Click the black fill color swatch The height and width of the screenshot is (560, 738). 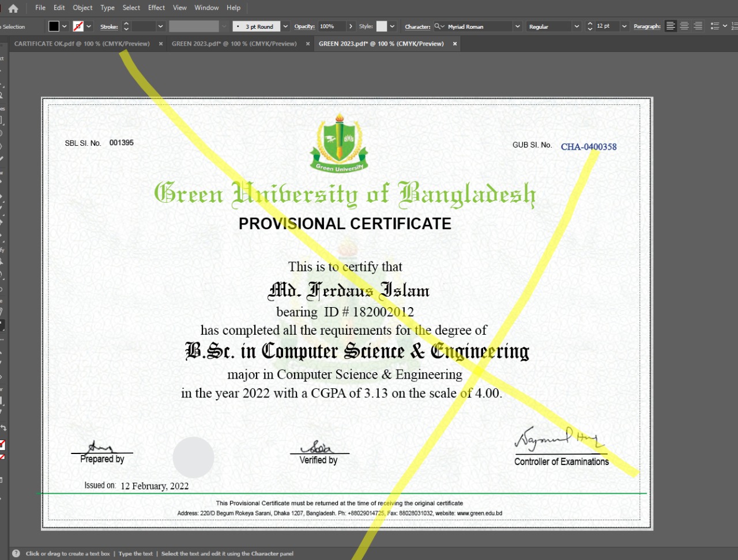[54, 27]
